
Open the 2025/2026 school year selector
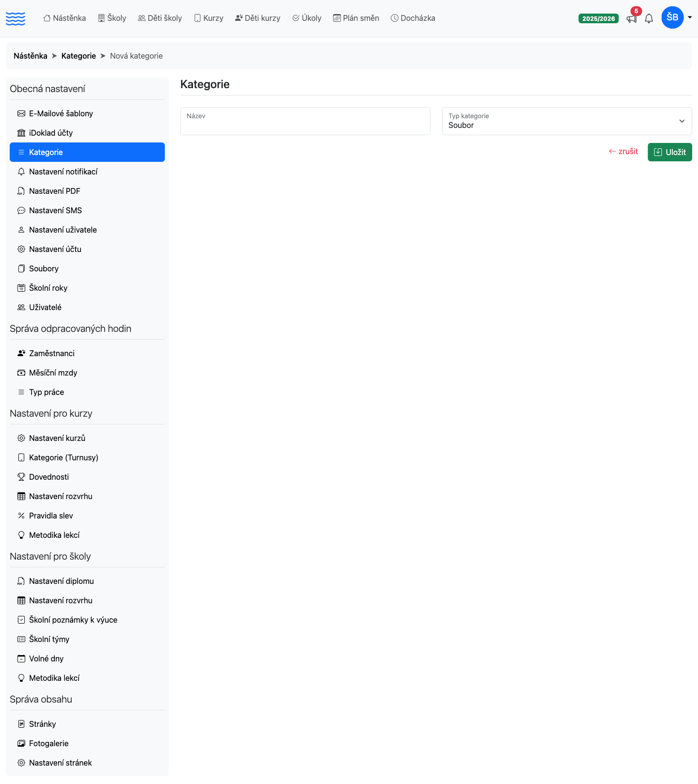click(x=598, y=18)
